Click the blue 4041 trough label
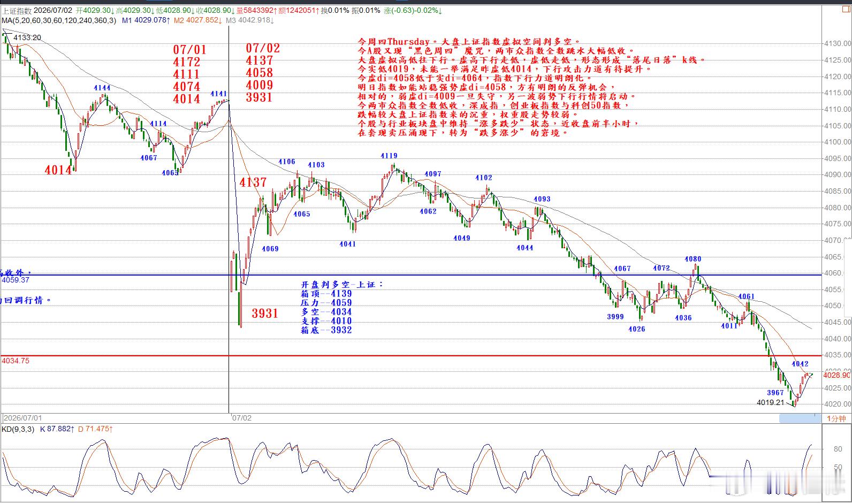Image resolution: width=852 pixels, height=504 pixels. coord(348,244)
